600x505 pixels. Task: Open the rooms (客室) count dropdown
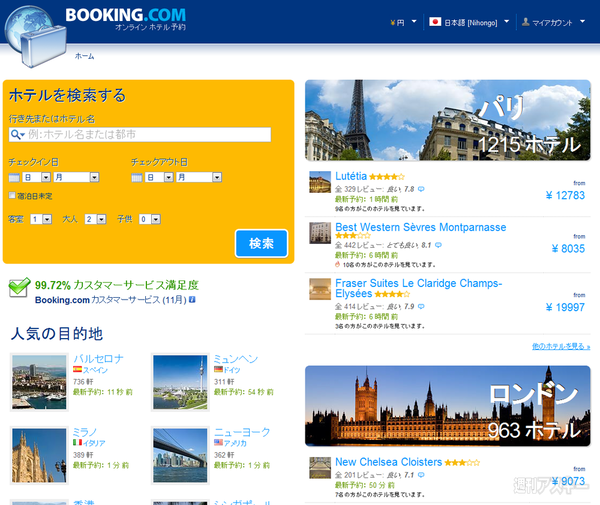coord(41,219)
